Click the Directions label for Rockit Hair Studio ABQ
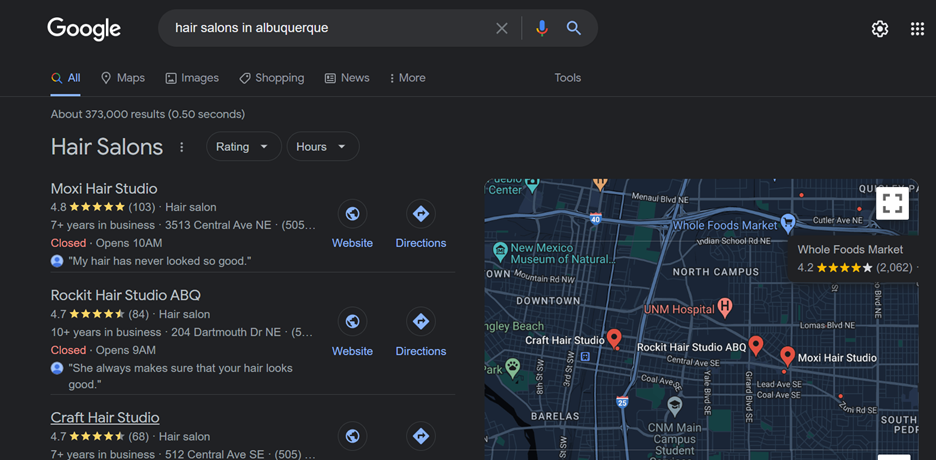The width and height of the screenshot is (936, 460). click(421, 351)
